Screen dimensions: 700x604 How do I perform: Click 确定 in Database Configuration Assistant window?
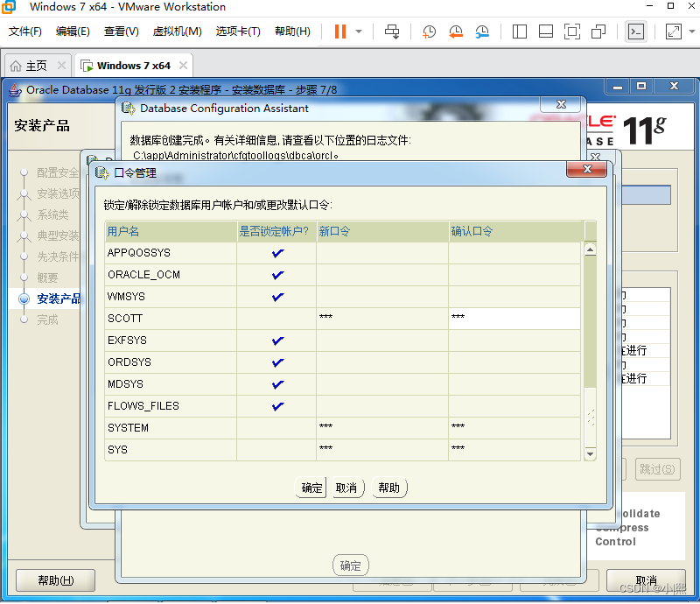pyautogui.click(x=351, y=565)
